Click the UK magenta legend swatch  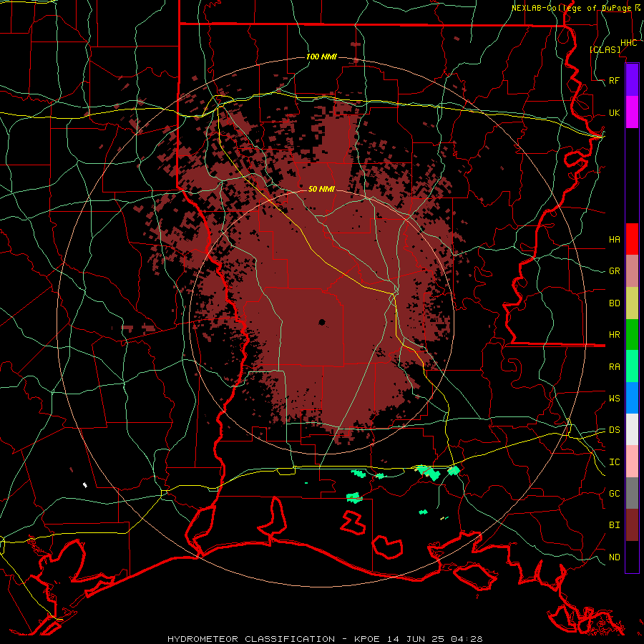pyautogui.click(x=632, y=112)
